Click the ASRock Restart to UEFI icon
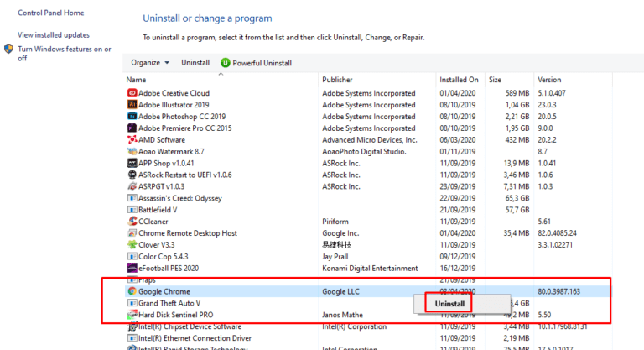 pyautogui.click(x=132, y=175)
